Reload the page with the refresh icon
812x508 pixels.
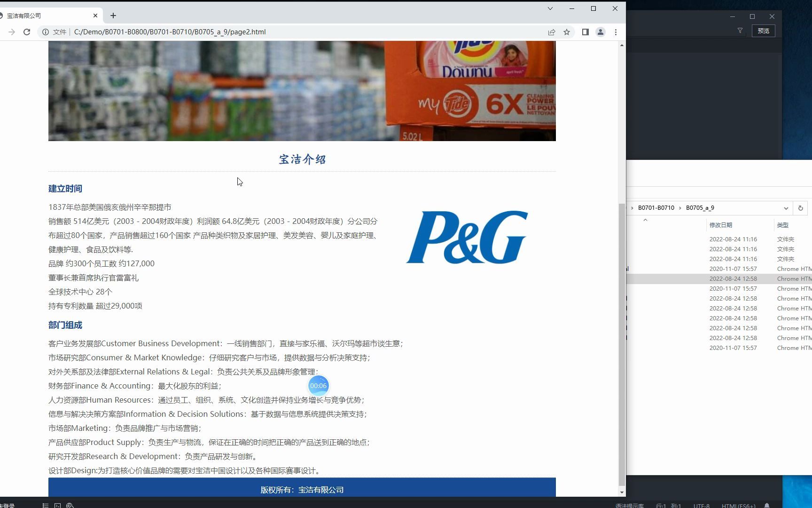point(27,32)
